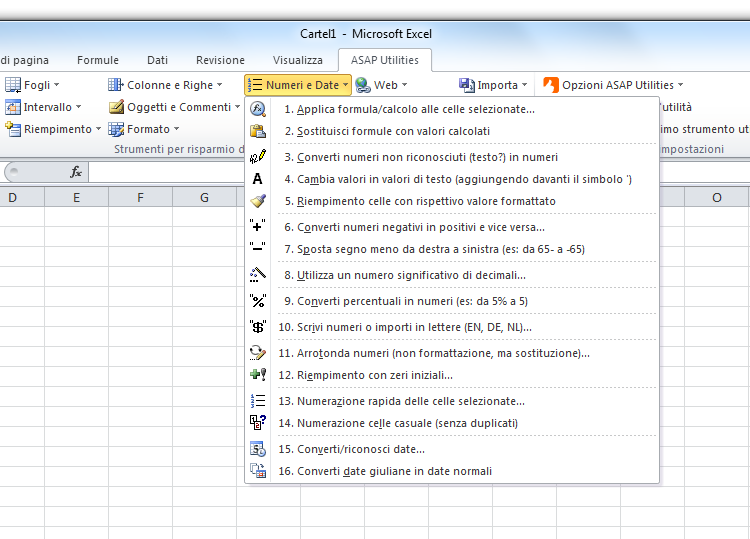The width and height of the screenshot is (750, 539).
Task: Select Converti numeri negativi in positivi
Action: pyautogui.click(x=452, y=227)
